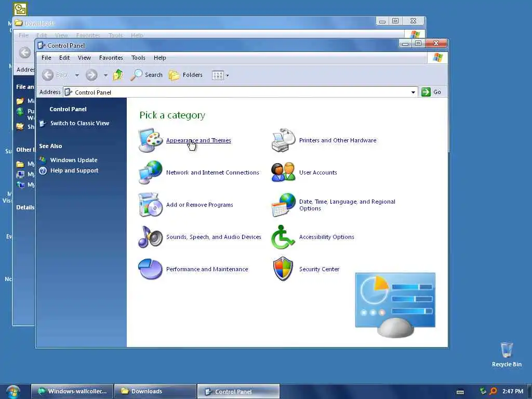The image size is (532, 399).
Task: Open the Network and Internet Connections icon
Action: click(x=150, y=172)
